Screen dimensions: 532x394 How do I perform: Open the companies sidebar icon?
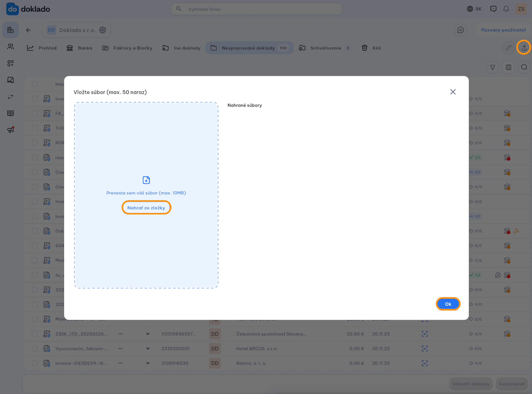tap(11, 30)
